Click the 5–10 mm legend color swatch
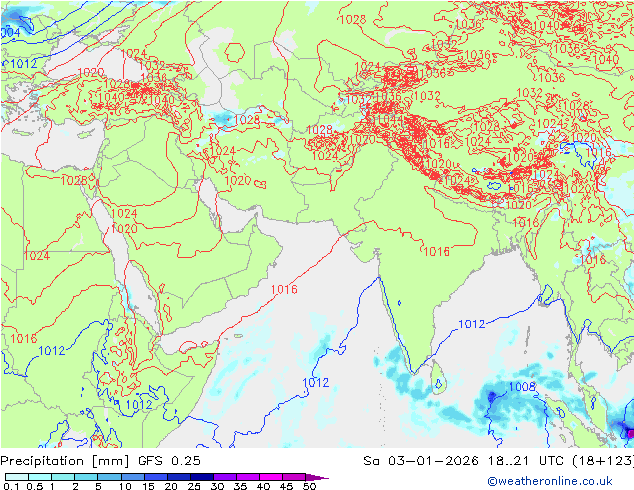 pos(109,477)
